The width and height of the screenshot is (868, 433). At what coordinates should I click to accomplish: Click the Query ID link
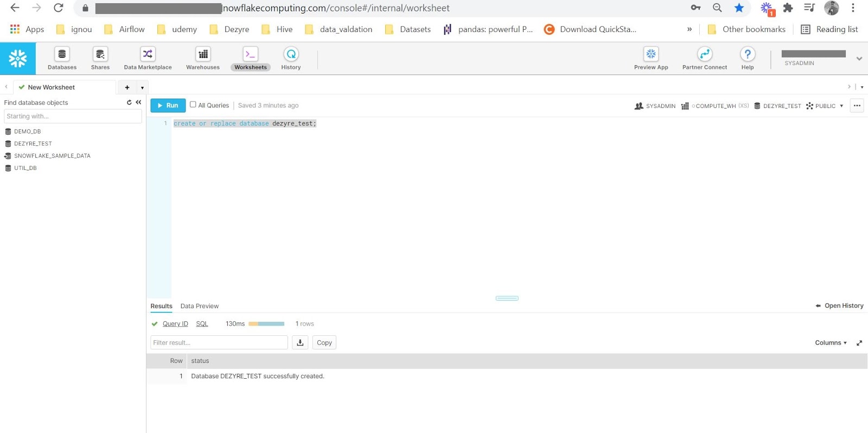tap(175, 324)
